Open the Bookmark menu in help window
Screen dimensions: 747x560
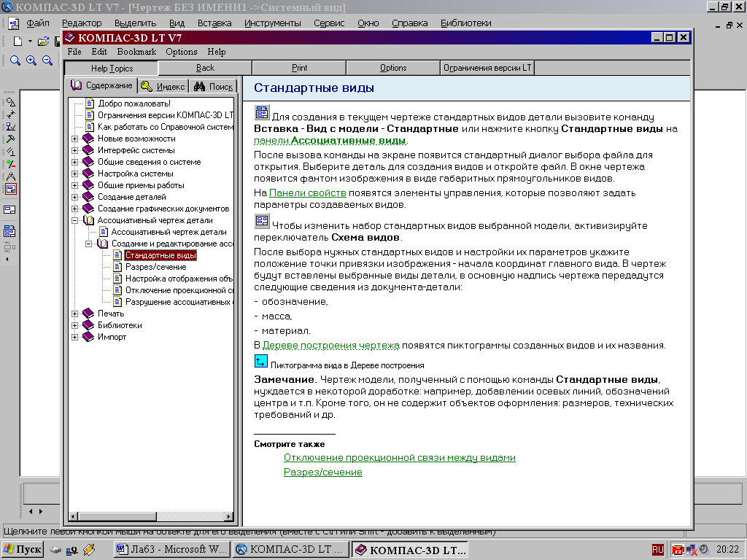pyautogui.click(x=136, y=52)
